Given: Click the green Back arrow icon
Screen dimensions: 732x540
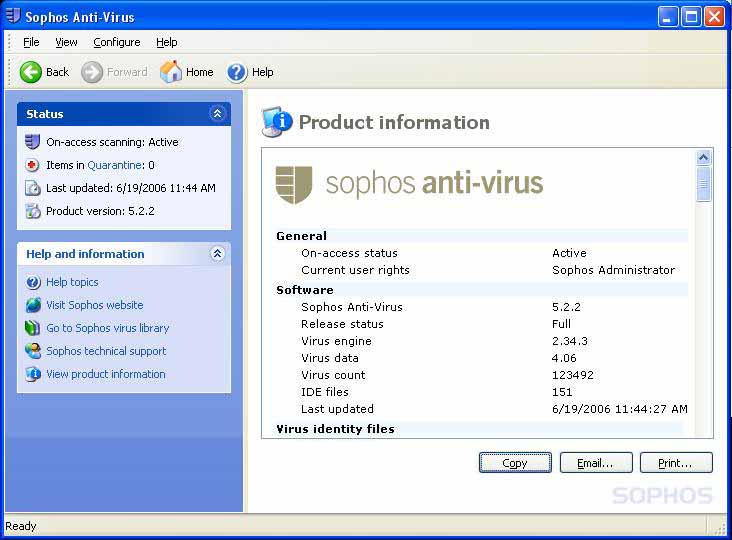Looking at the screenshot, I should 31,72.
